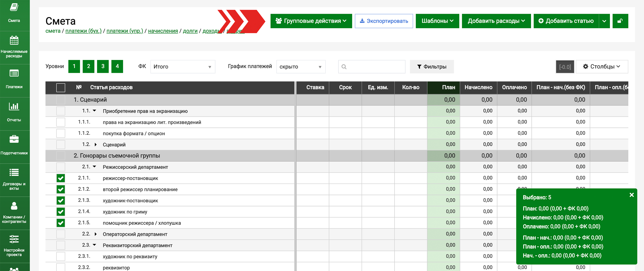Select 2.3.2. реквизитор row text
The height and width of the screenshot is (271, 644).
pos(116,268)
